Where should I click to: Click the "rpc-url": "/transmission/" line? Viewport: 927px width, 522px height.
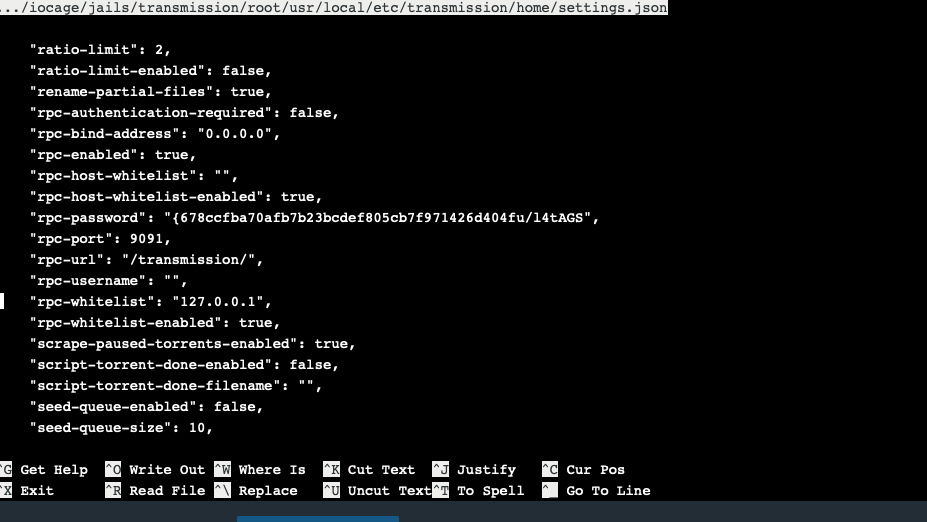coord(146,260)
